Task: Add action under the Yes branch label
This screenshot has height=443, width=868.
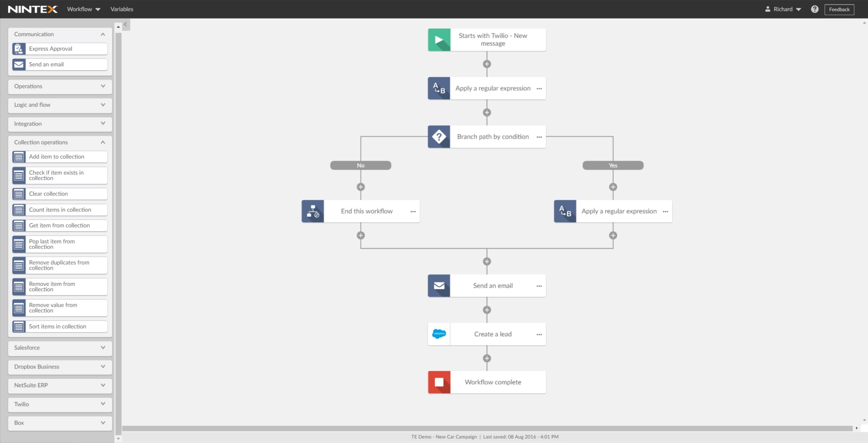Action: [x=613, y=187]
